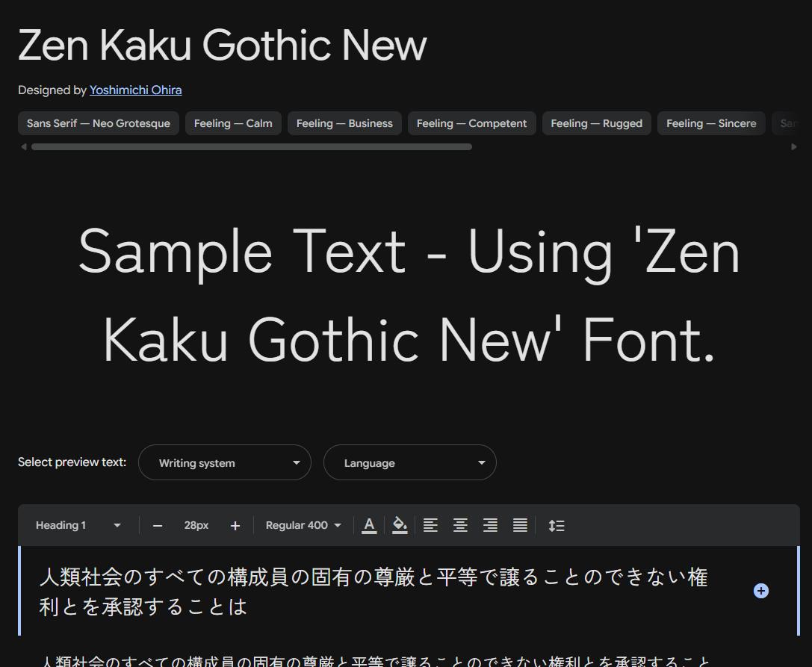Justify text alignment

coord(520,525)
